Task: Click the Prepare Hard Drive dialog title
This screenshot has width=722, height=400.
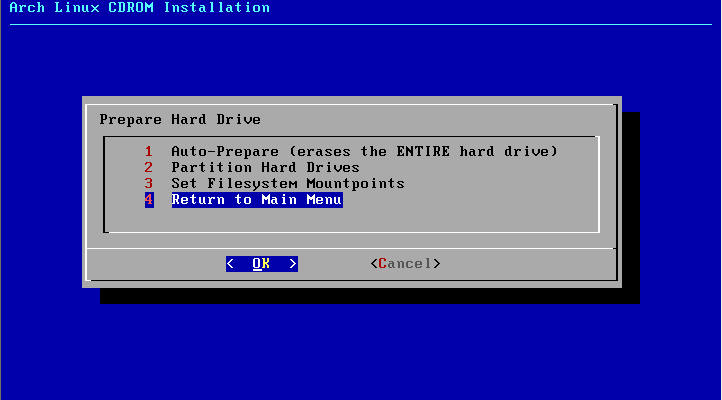Action: 180,120
